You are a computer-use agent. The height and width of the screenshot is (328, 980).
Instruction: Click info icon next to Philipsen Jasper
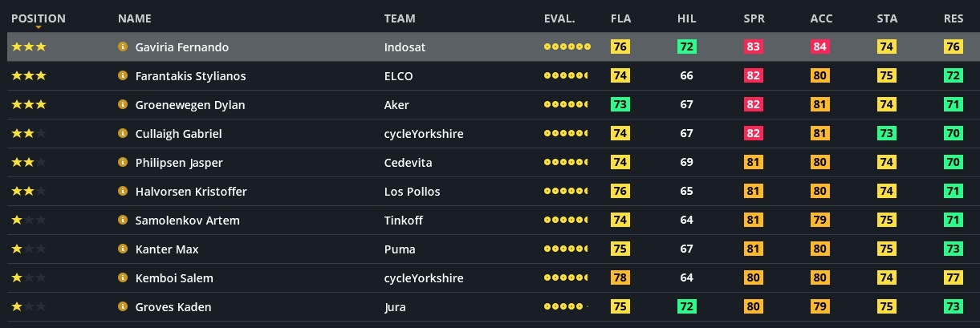pos(123,163)
